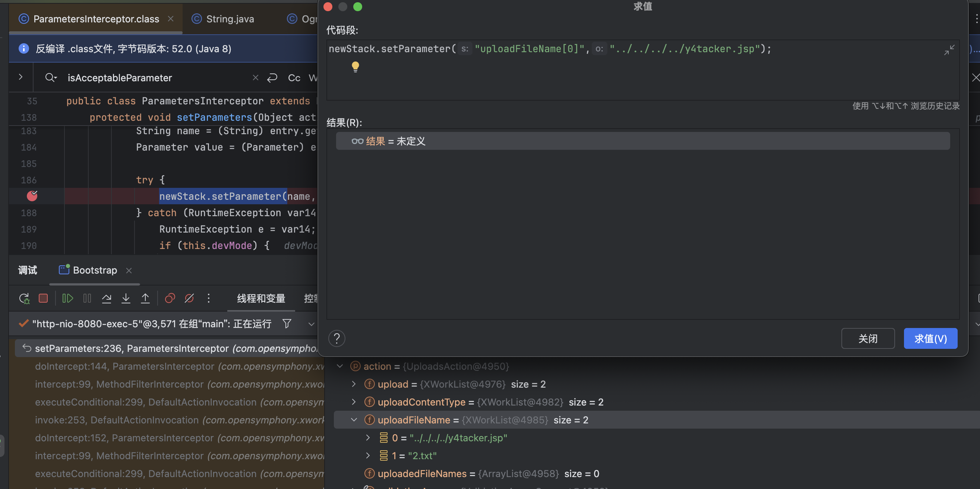980x489 pixels.
Task: Open the View Breakpoints dialog
Action: [170, 298]
